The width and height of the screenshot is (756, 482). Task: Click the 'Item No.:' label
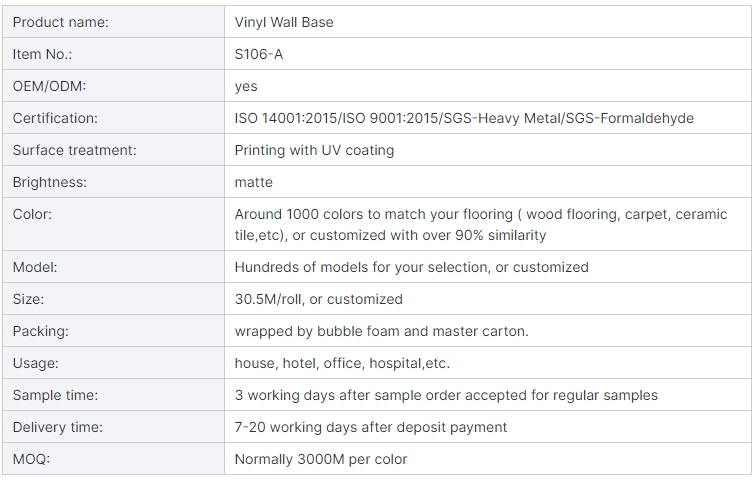tap(42, 54)
